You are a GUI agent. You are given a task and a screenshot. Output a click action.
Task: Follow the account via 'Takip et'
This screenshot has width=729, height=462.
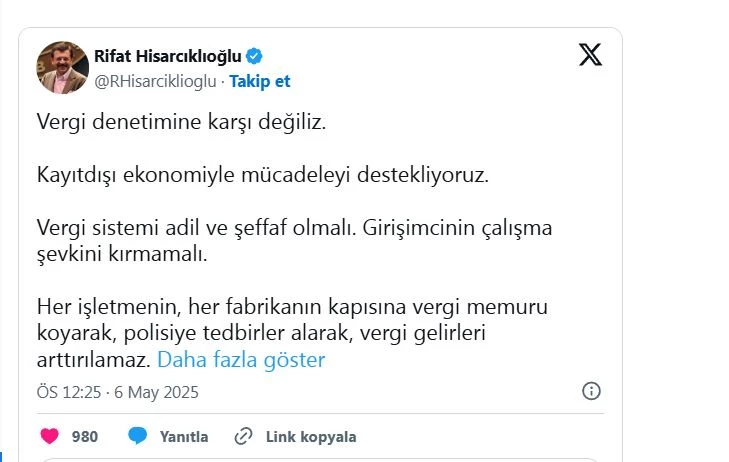click(260, 81)
